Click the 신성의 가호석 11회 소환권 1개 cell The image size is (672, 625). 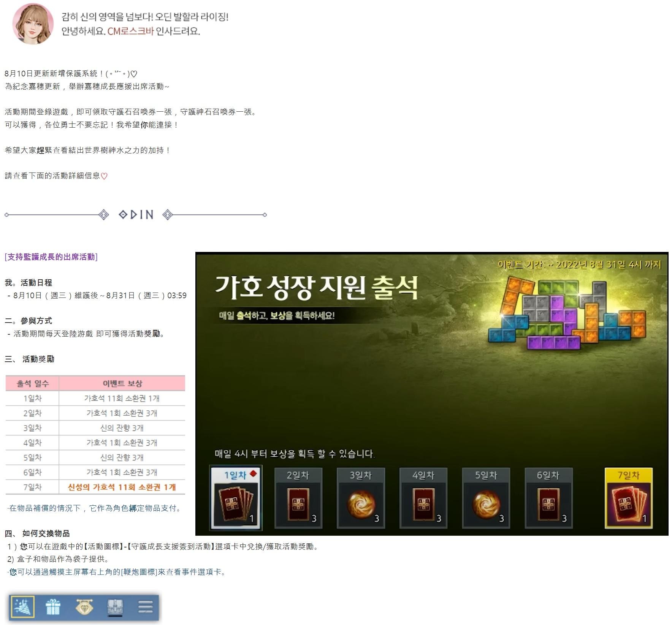[x=122, y=487]
